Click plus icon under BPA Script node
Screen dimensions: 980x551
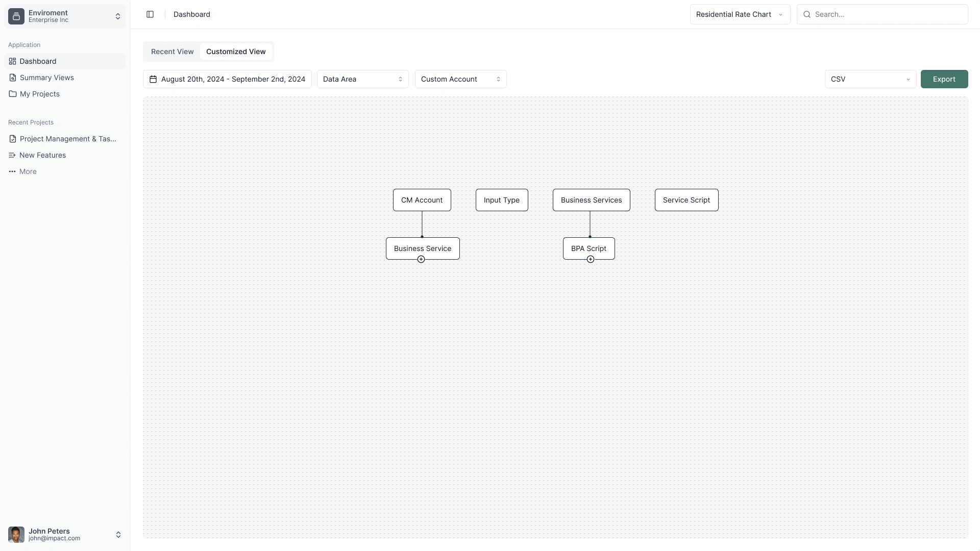pos(591,259)
